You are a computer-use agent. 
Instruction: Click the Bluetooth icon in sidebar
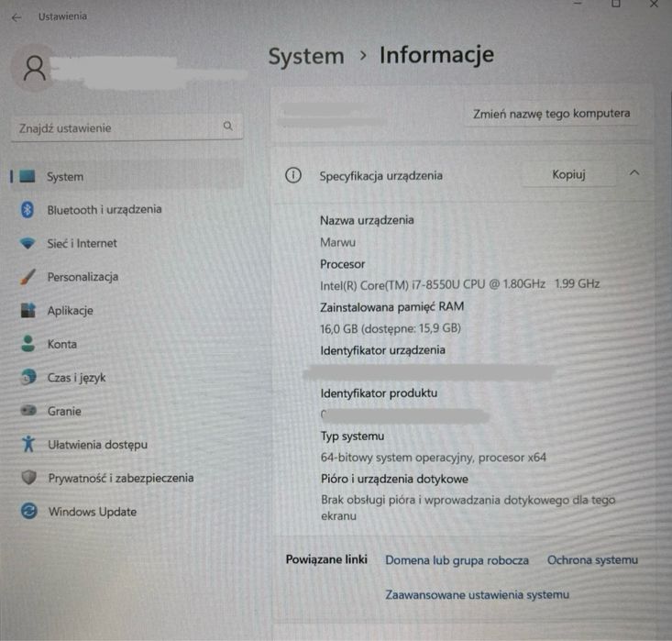coord(28,210)
